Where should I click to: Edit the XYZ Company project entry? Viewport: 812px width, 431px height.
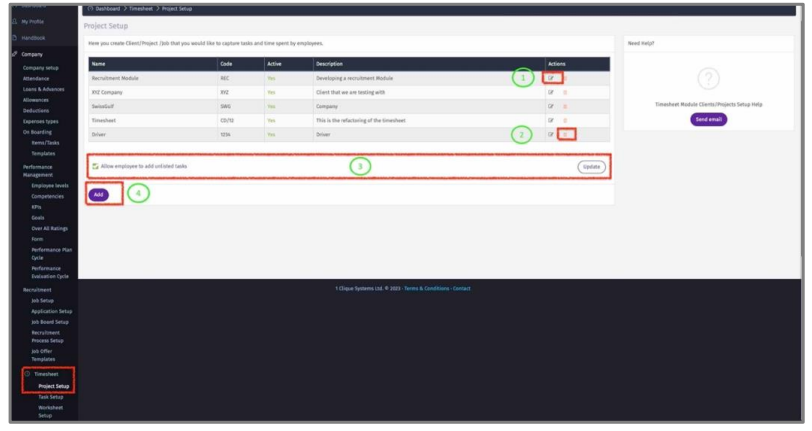pyautogui.click(x=550, y=92)
